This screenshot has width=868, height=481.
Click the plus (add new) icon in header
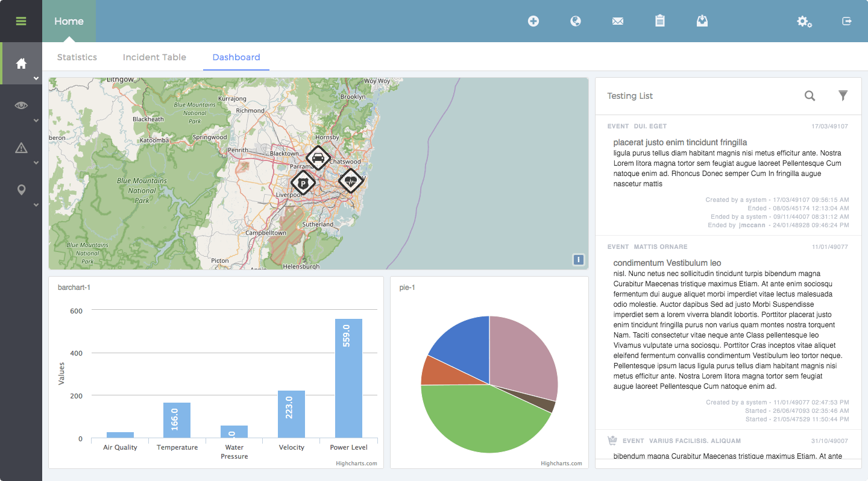[533, 21]
